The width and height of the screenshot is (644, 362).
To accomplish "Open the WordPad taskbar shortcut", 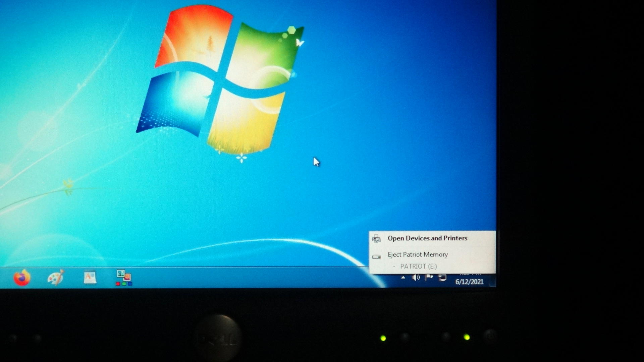I will 90,278.
